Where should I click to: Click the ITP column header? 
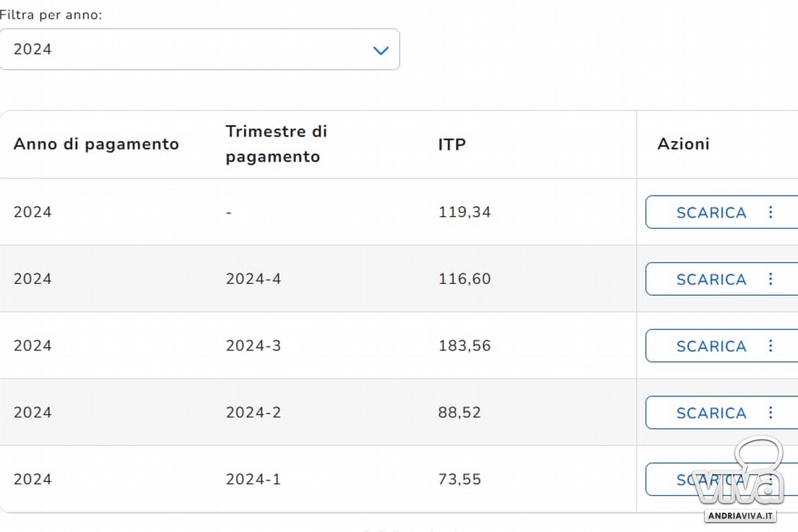pyautogui.click(x=452, y=144)
